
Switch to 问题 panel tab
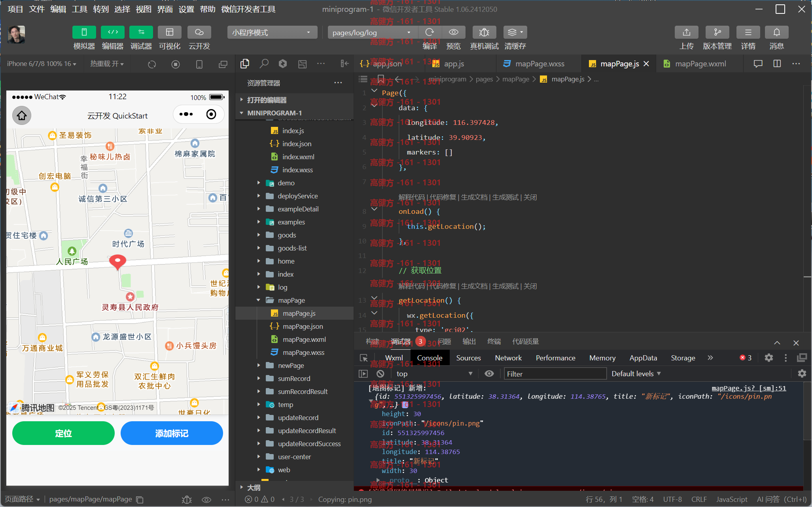(444, 341)
